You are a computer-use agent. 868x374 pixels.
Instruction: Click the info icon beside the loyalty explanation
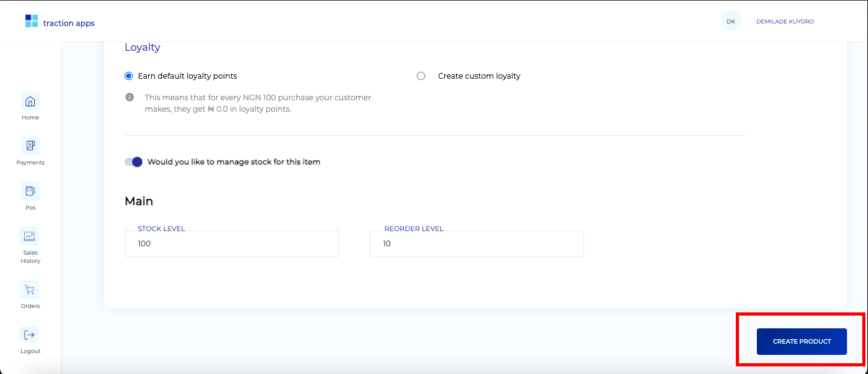129,97
